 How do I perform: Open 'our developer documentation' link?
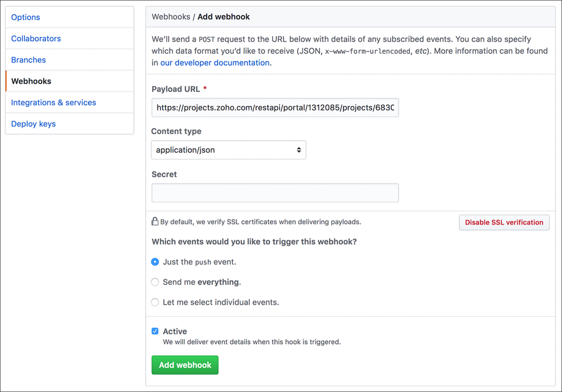pos(215,63)
